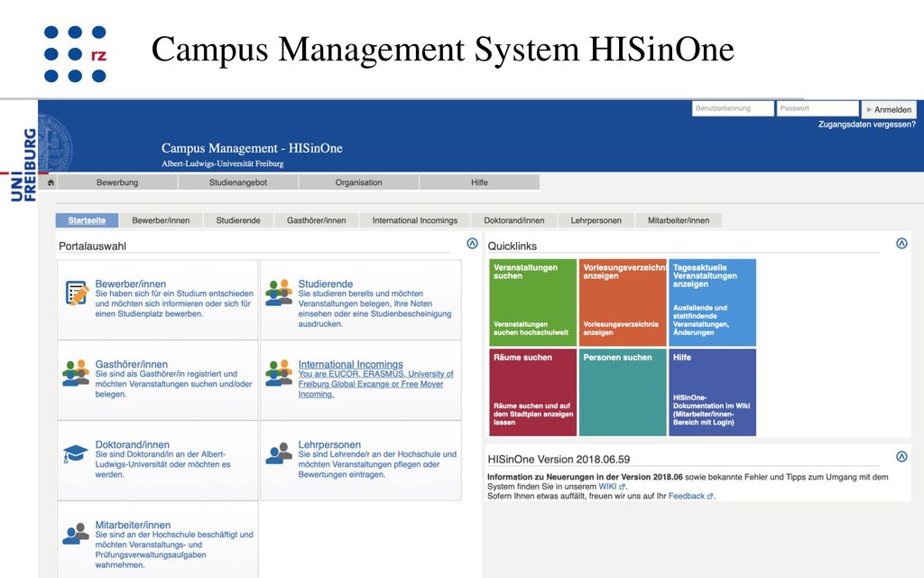This screenshot has width=924, height=578.
Task: Open the Hilfe menu
Action: (480, 182)
